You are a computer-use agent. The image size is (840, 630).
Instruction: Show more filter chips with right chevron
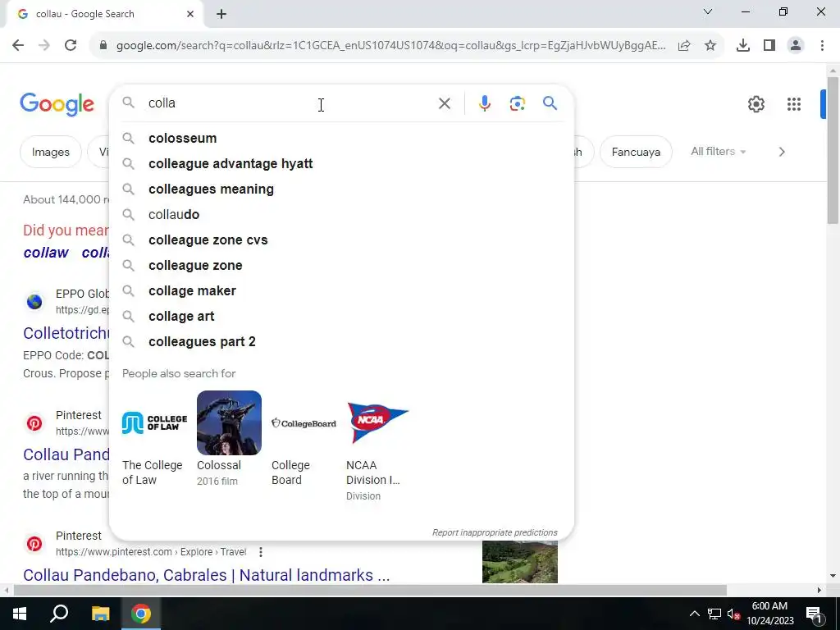(x=782, y=152)
